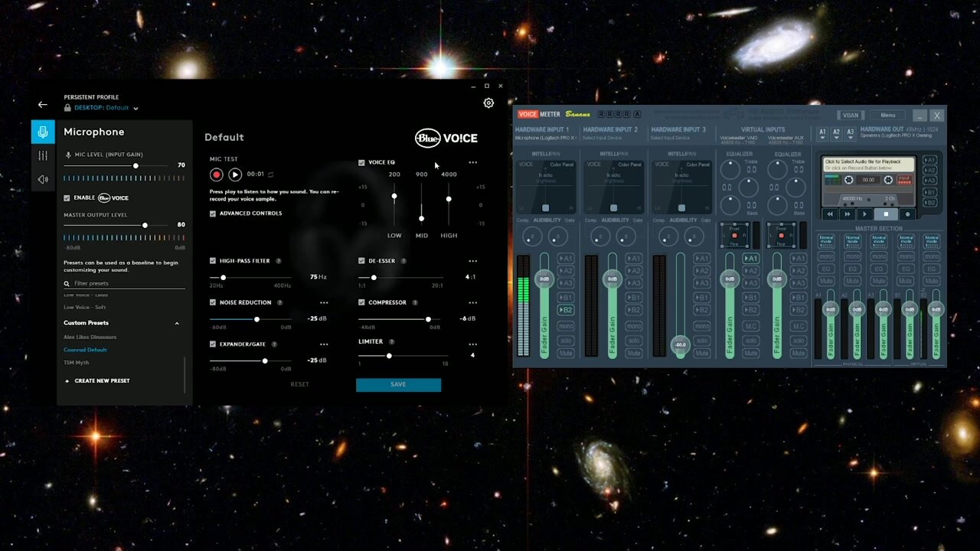The image size is (980, 551).
Task: Toggle Voice EQ checkbox
Action: [361, 163]
